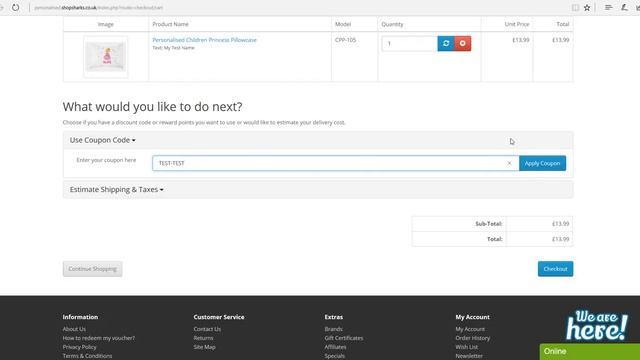
Task: Click Continue Shopping button
Action: pos(93,269)
